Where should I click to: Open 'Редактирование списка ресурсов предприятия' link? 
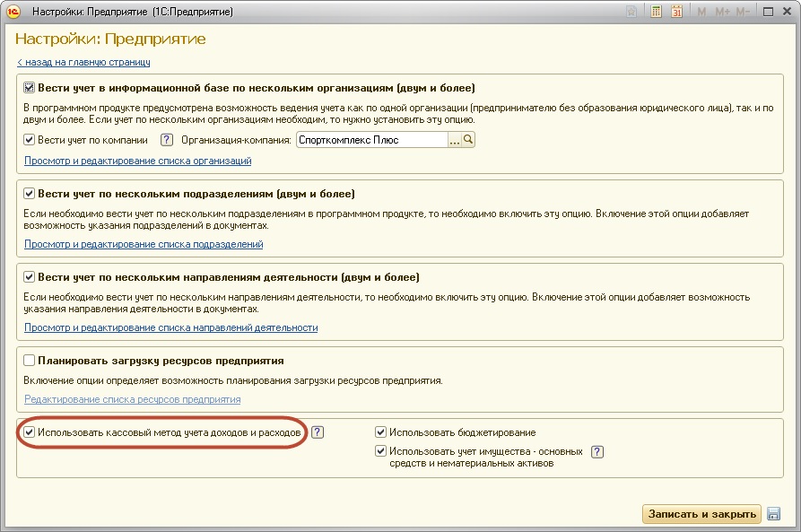pyautogui.click(x=133, y=399)
